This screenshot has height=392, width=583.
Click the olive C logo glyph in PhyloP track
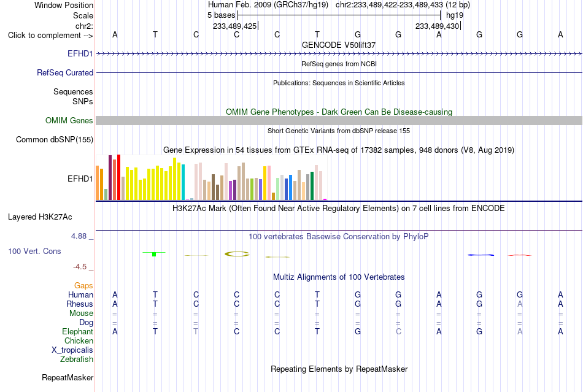pos(237,254)
